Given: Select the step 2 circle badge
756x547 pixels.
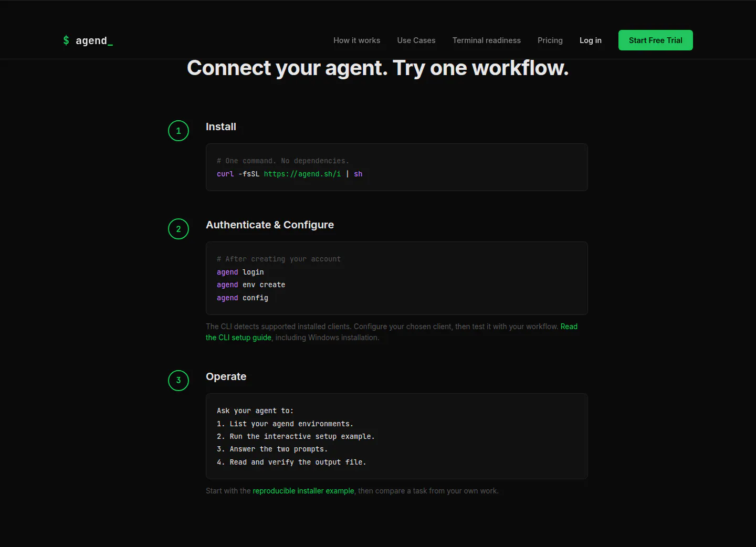Looking at the screenshot, I should click(178, 229).
